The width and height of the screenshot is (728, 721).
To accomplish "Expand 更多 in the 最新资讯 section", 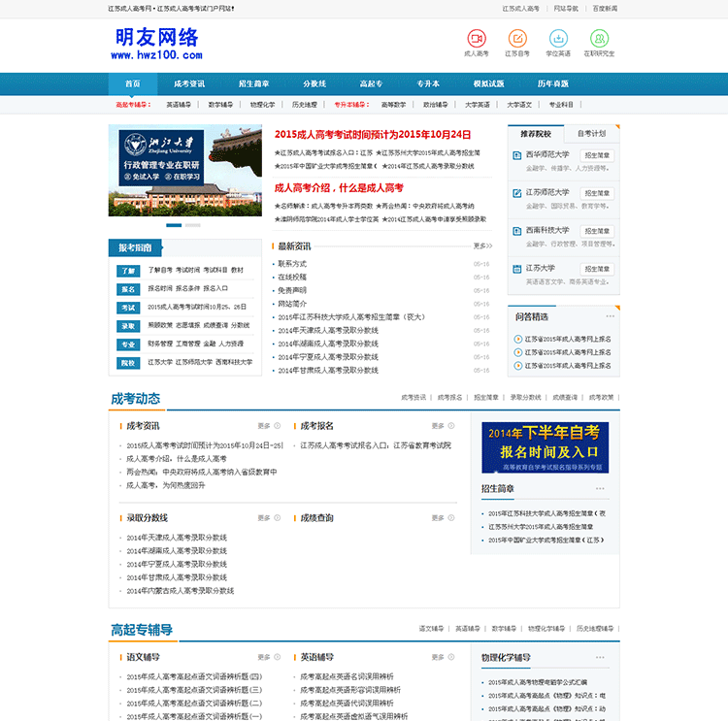I will [x=482, y=246].
